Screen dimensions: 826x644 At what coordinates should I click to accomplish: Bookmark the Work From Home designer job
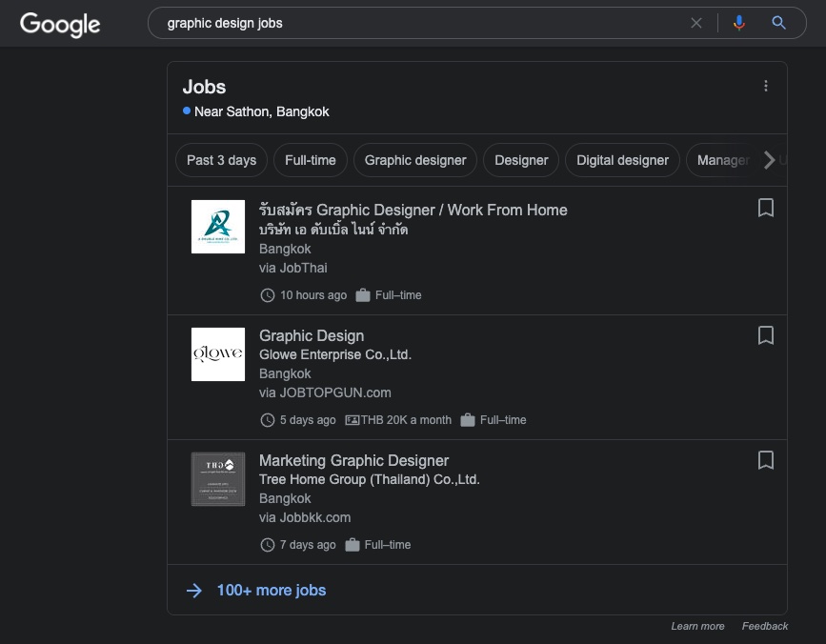pyautogui.click(x=765, y=208)
